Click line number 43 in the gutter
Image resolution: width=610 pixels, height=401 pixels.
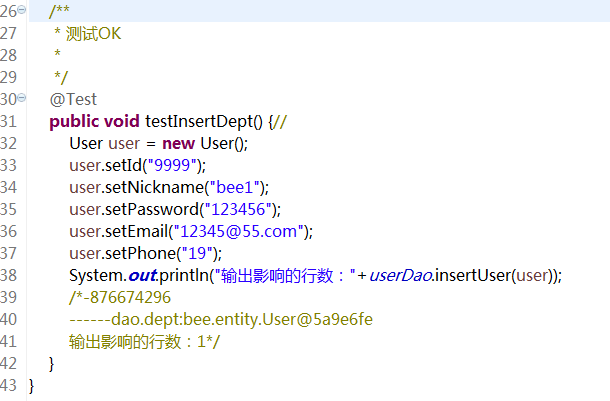(x=9, y=386)
